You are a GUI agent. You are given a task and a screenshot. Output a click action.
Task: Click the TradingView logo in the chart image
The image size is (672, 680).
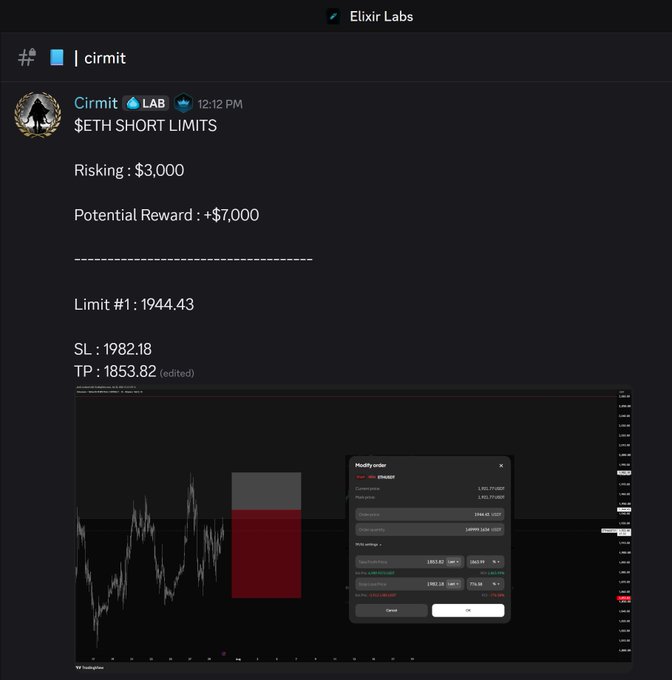90,667
